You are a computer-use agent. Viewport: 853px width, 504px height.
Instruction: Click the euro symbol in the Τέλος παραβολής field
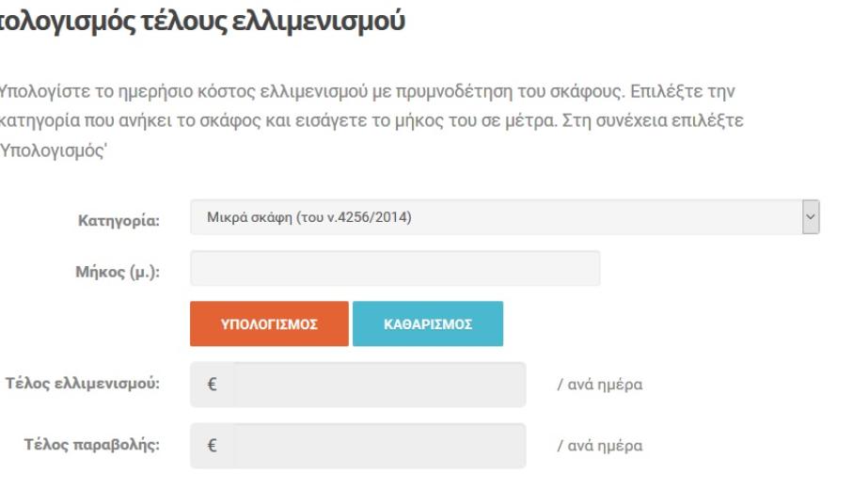click(212, 446)
